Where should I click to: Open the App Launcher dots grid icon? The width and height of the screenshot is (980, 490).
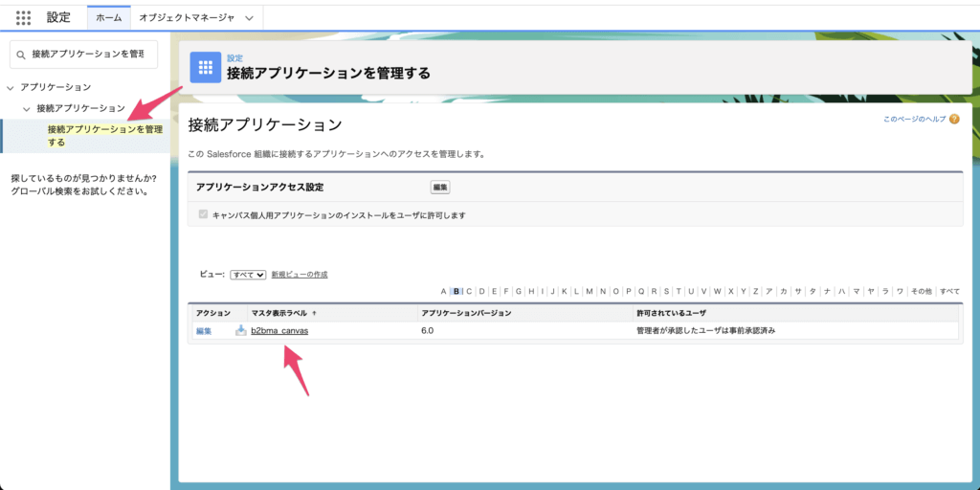click(23, 17)
